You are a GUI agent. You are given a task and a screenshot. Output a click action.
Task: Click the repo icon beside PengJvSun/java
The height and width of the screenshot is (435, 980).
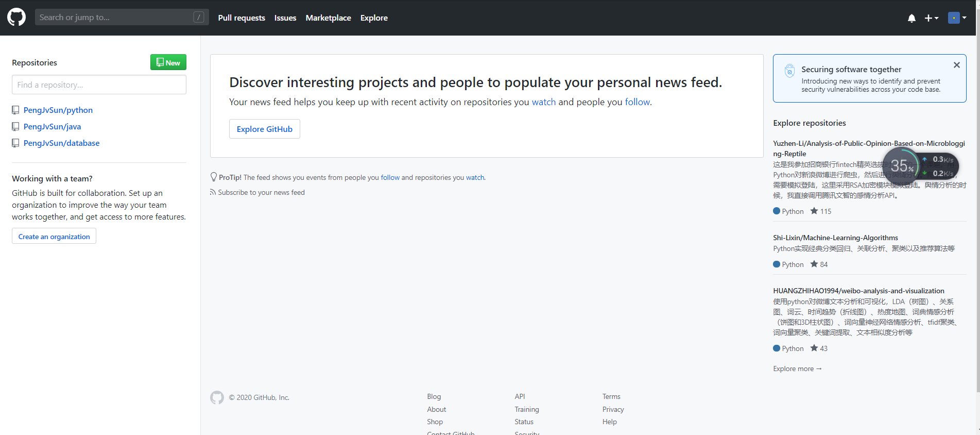pyautogui.click(x=15, y=127)
